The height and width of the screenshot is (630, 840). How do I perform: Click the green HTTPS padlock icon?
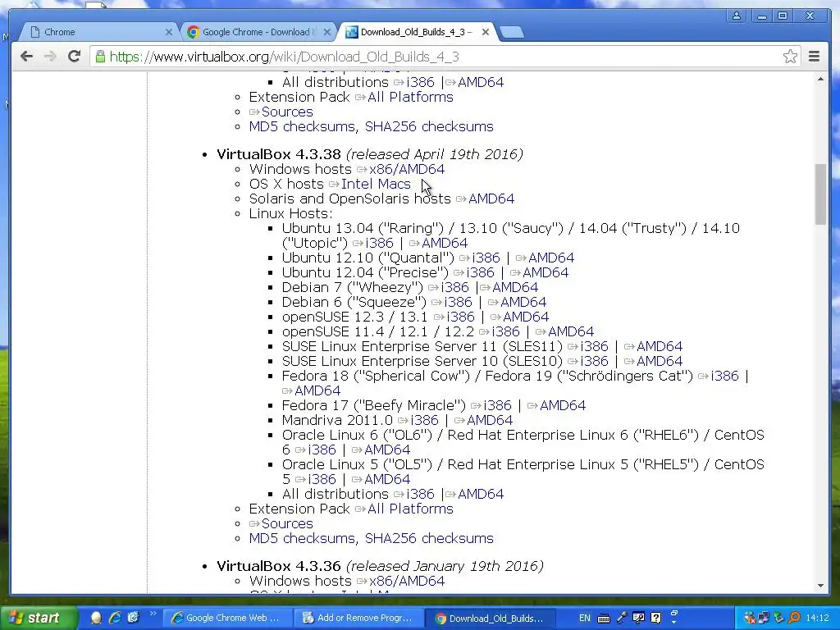click(100, 57)
